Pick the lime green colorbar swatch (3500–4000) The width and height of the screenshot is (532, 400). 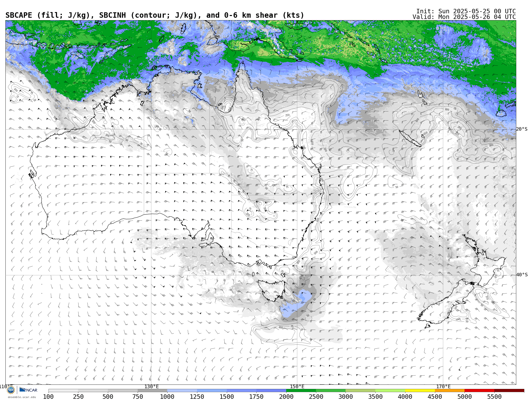click(390, 391)
